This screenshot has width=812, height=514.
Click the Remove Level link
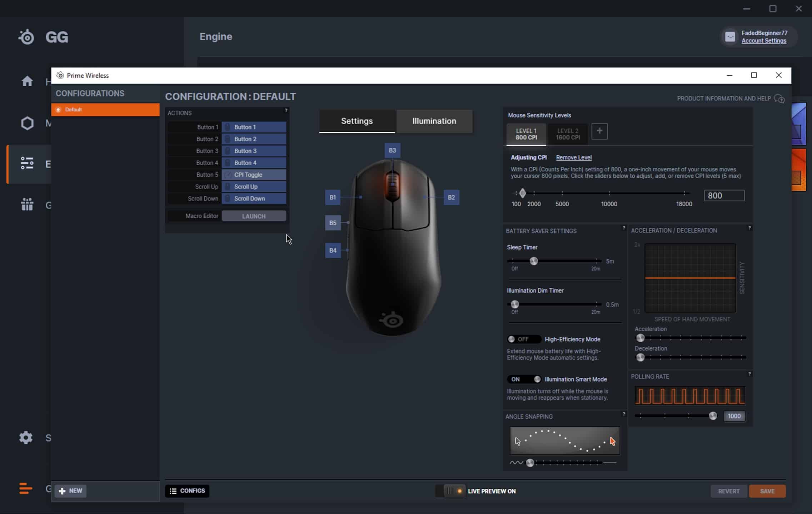[574, 157]
